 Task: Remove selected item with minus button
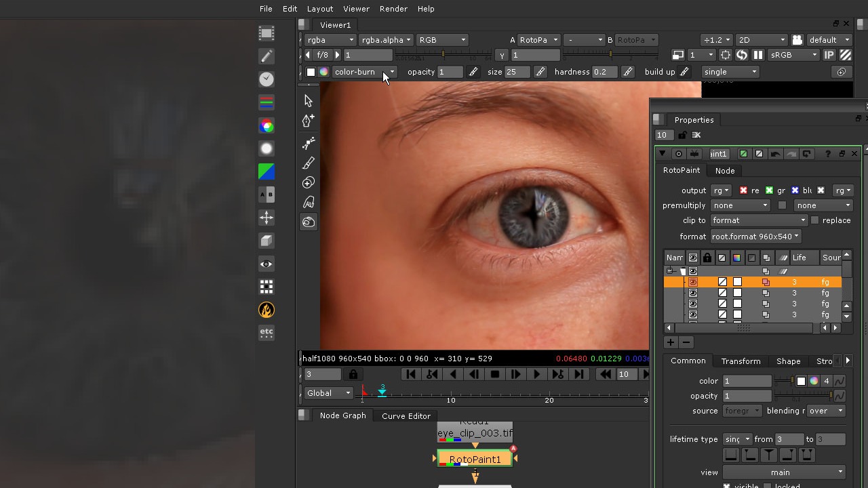[686, 343]
